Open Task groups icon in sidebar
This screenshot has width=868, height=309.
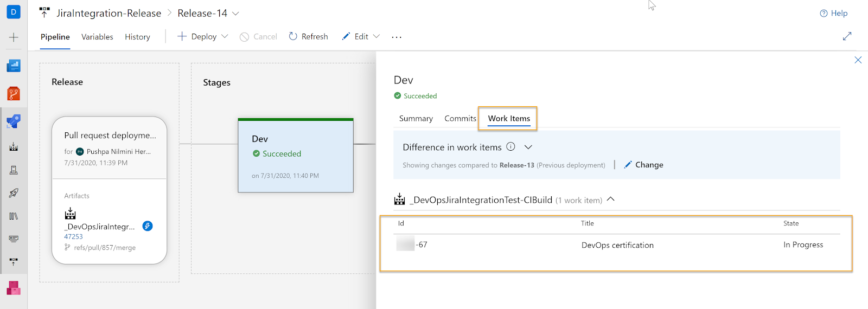pyautogui.click(x=14, y=239)
